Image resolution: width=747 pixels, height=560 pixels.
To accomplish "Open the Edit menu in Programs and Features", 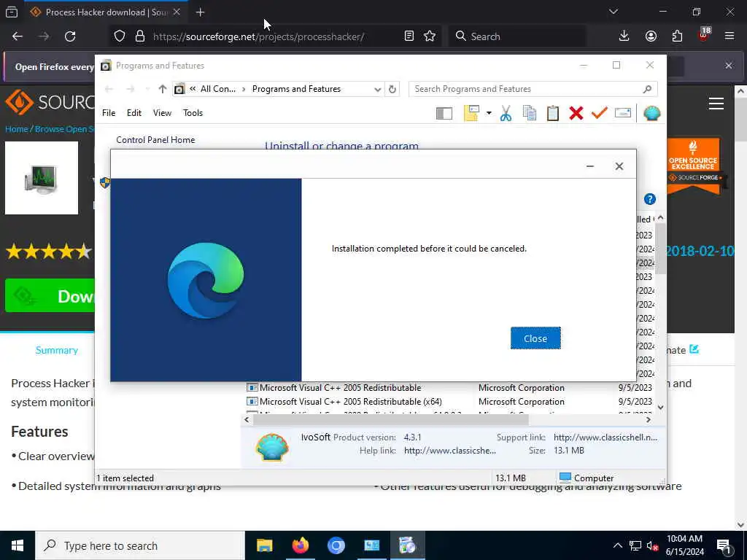I will pyautogui.click(x=134, y=113).
